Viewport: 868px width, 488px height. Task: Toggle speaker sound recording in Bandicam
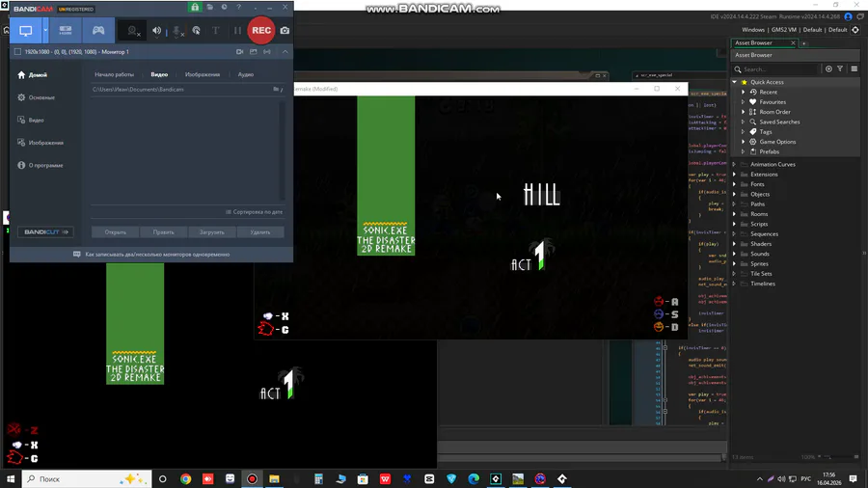pyautogui.click(x=156, y=31)
